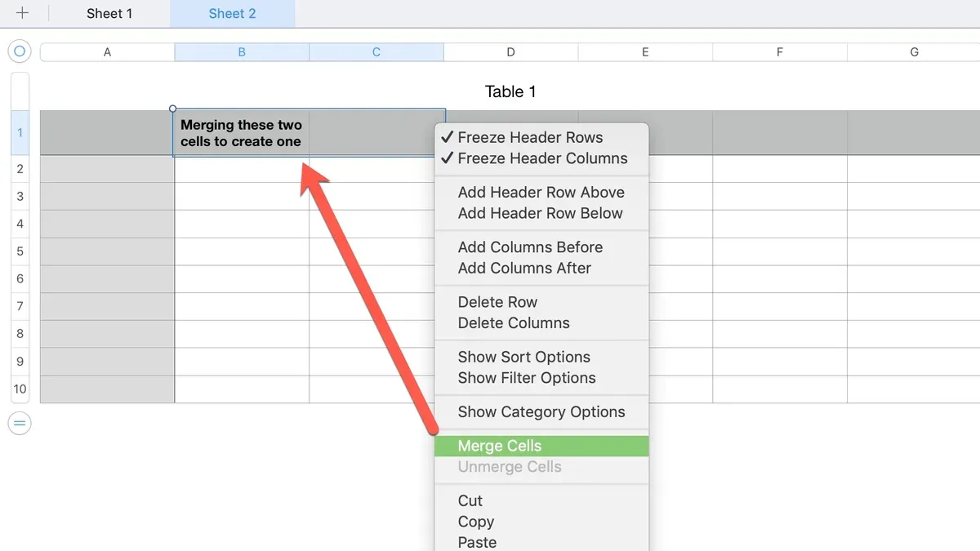Select column F header
Image resolution: width=980 pixels, height=551 pixels.
point(780,52)
